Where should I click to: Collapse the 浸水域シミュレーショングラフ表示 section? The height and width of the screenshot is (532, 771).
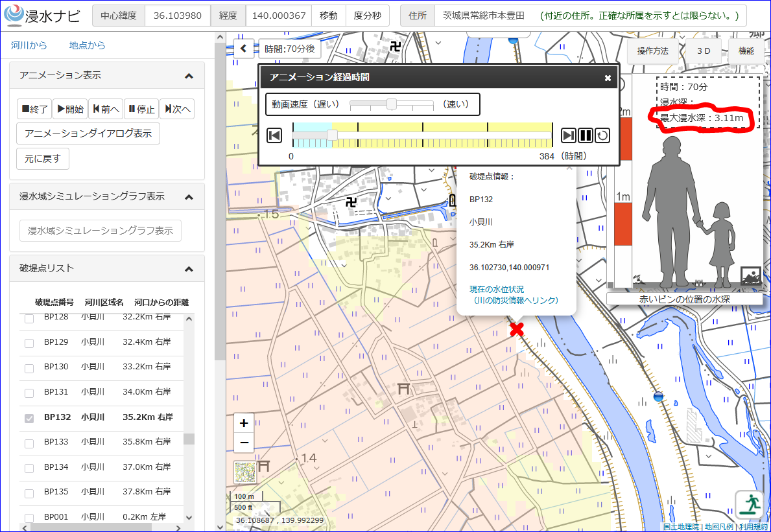pyautogui.click(x=189, y=197)
